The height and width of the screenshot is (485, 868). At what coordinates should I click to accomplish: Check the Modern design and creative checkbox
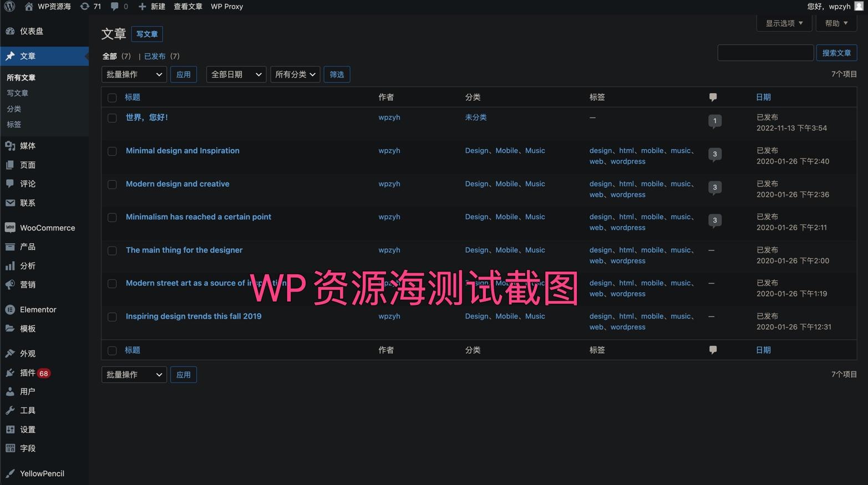coord(112,185)
